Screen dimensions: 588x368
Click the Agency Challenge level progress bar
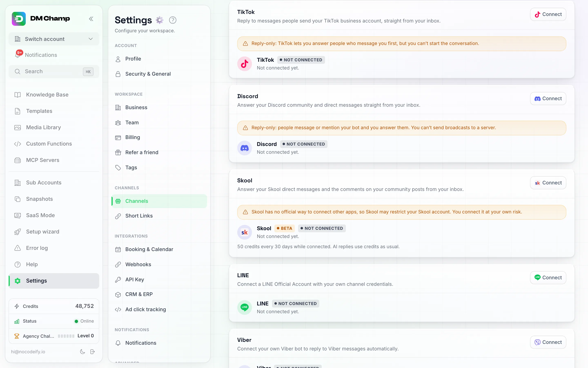[x=66, y=336]
